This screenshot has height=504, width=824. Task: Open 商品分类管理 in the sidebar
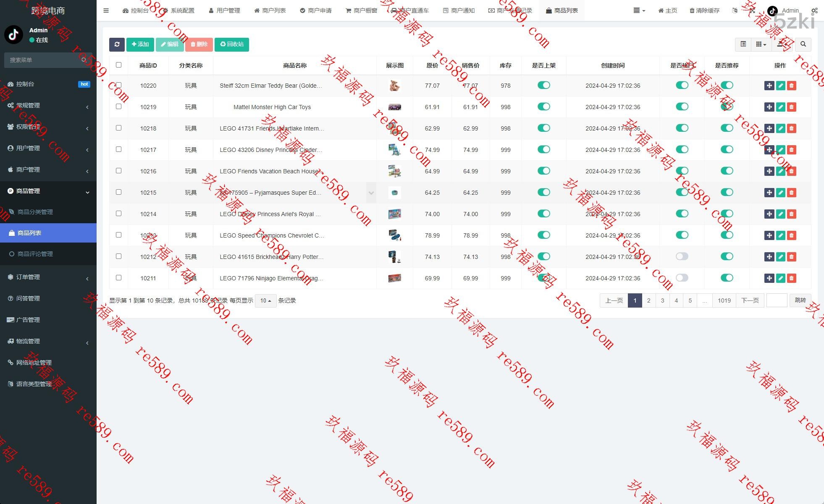click(x=35, y=212)
